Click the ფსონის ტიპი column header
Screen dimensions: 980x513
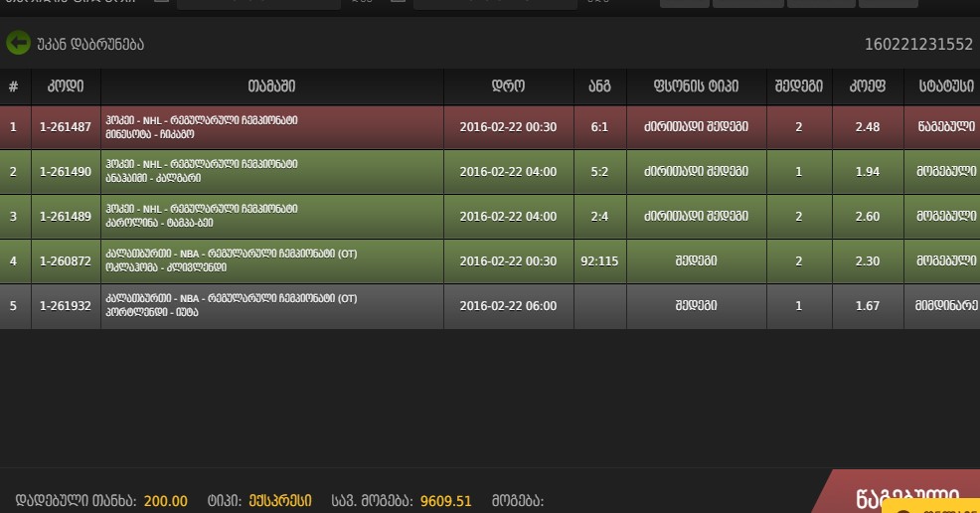point(697,86)
